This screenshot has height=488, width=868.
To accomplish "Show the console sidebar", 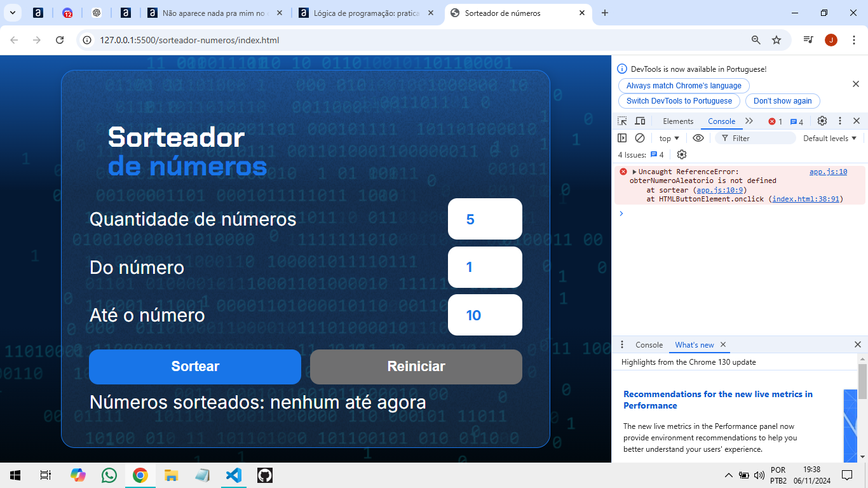I will [622, 138].
